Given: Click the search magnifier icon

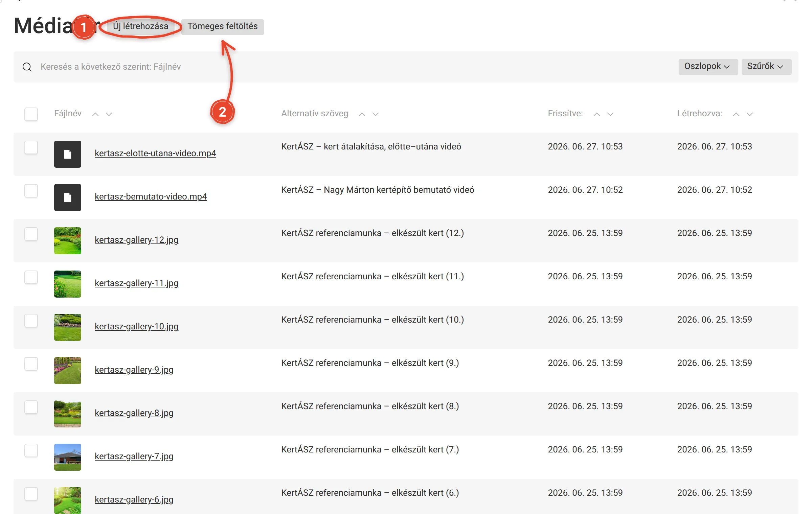Looking at the screenshot, I should 27,67.
